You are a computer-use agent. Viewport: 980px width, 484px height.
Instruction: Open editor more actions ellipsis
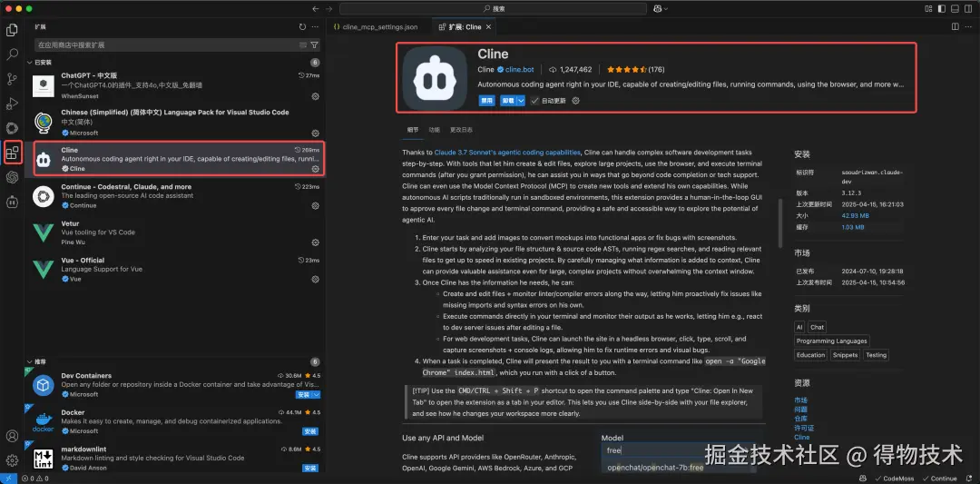[969, 27]
